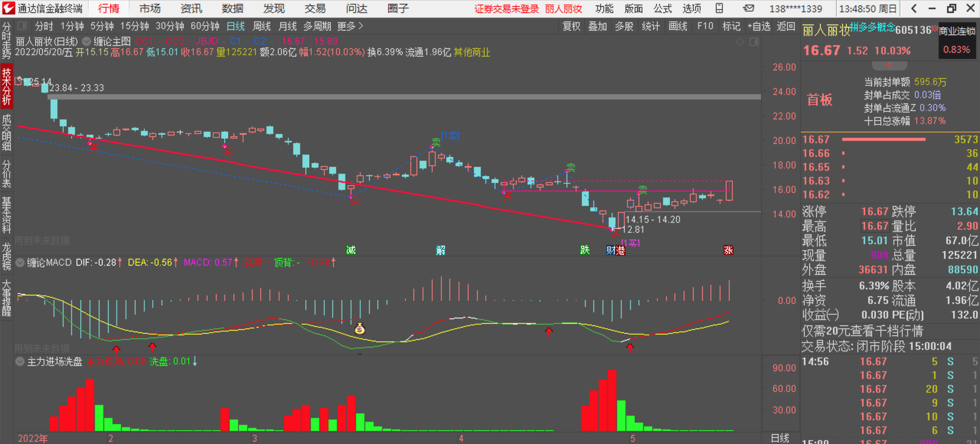Expand the 缠论主图 indicator dropdown

click(87, 41)
